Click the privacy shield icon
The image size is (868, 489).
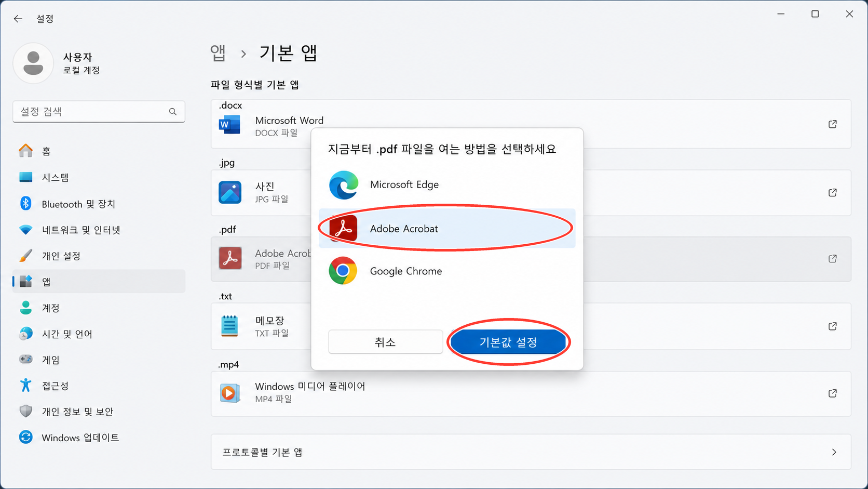tap(25, 411)
